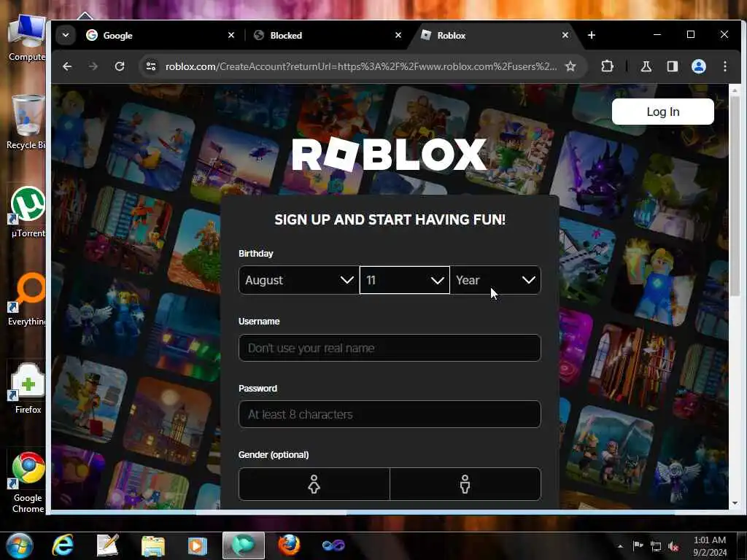Open the Windows Start menu orb
Viewport: 747px width, 560px height.
[20, 545]
